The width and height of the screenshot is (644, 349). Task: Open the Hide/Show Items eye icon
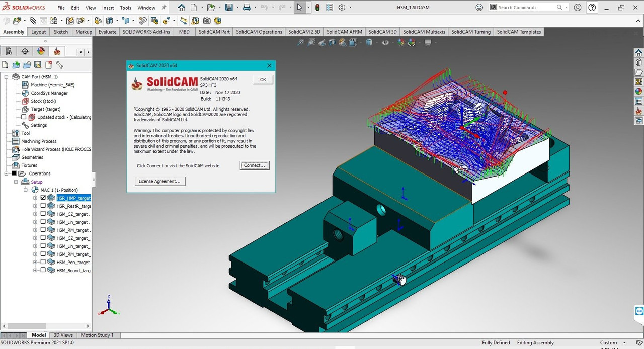point(385,43)
